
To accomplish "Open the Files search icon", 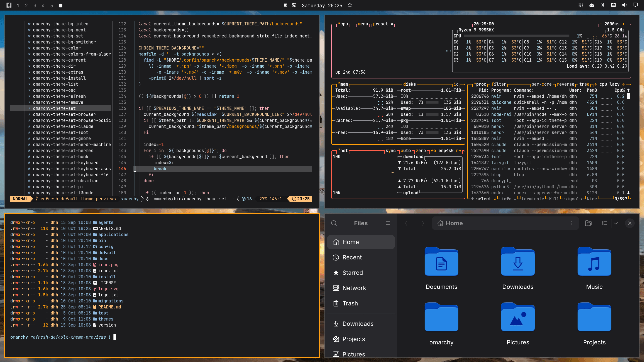I will click(334, 223).
